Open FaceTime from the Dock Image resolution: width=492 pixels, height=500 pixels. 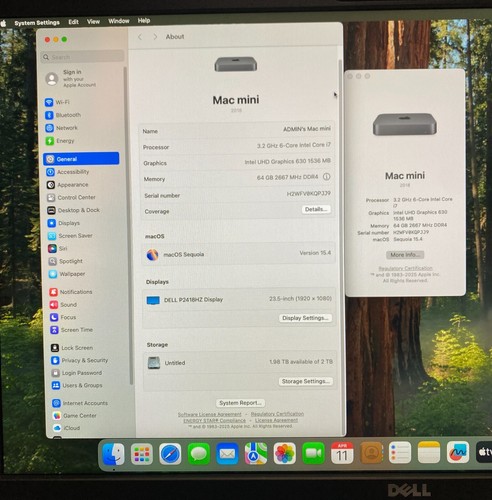click(x=313, y=453)
